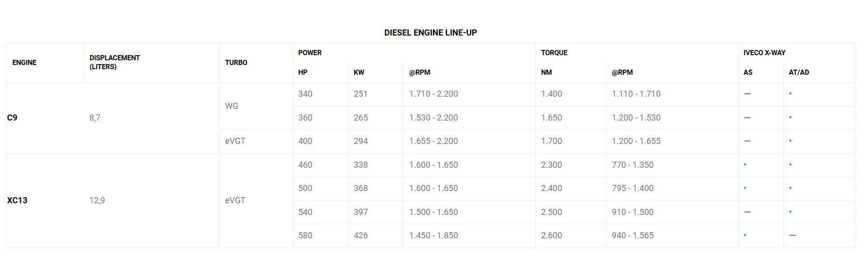The width and height of the screenshot is (868, 278).
Task: Select the ENGINE column header
Action: click(24, 63)
